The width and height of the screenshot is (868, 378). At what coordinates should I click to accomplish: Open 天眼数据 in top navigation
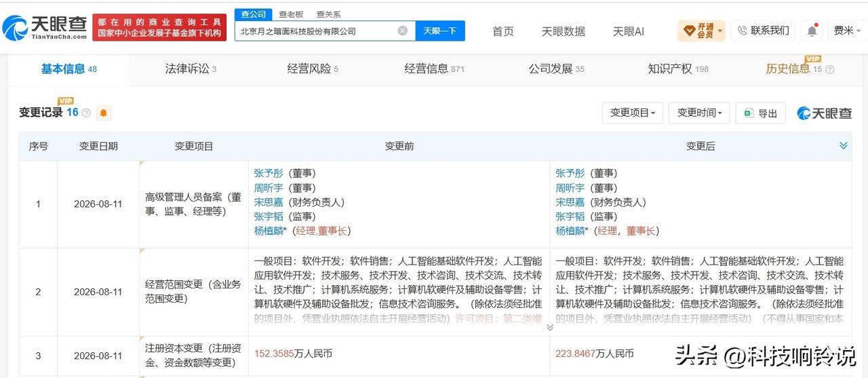563,31
